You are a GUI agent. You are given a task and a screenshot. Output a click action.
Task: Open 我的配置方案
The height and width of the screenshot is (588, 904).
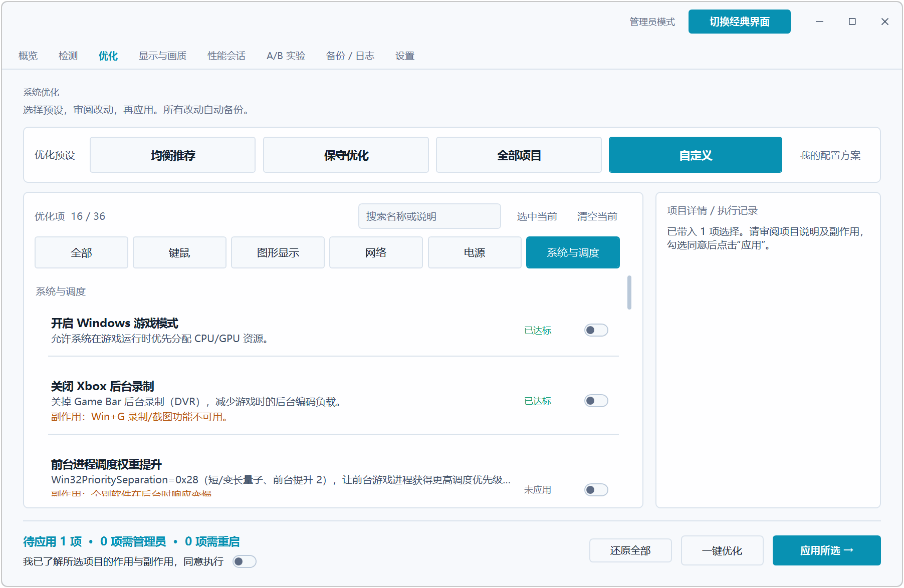tap(830, 155)
